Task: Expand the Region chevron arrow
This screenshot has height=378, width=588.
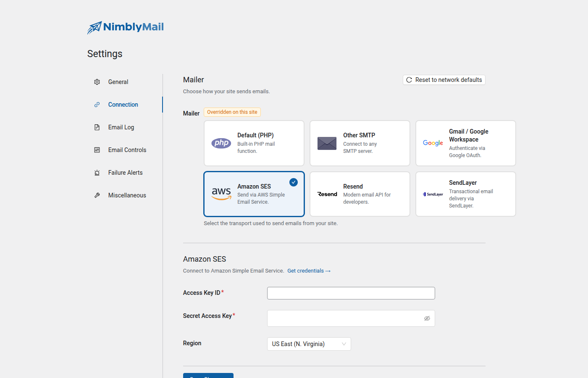Action: pos(344,344)
